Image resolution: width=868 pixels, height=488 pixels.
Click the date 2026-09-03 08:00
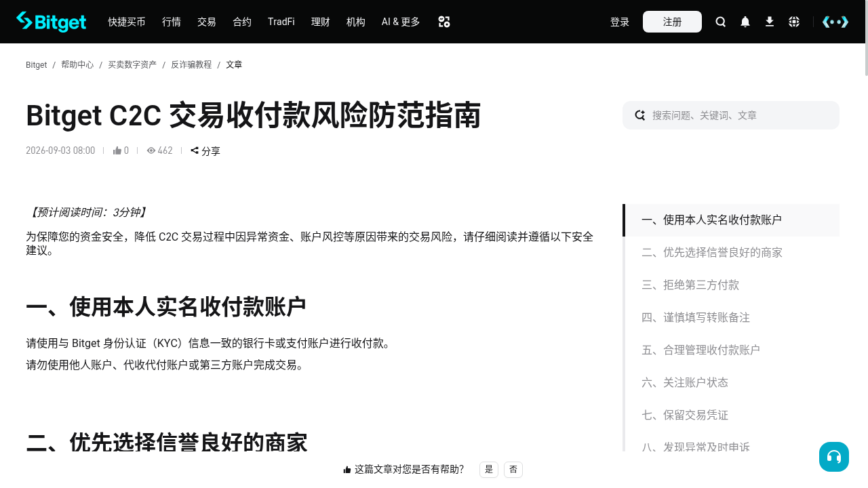(x=60, y=150)
